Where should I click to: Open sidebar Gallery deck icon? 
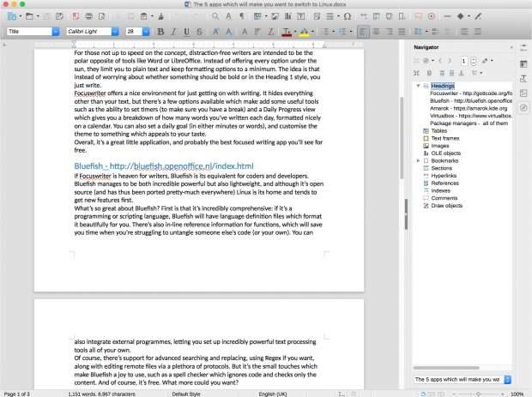[523, 93]
